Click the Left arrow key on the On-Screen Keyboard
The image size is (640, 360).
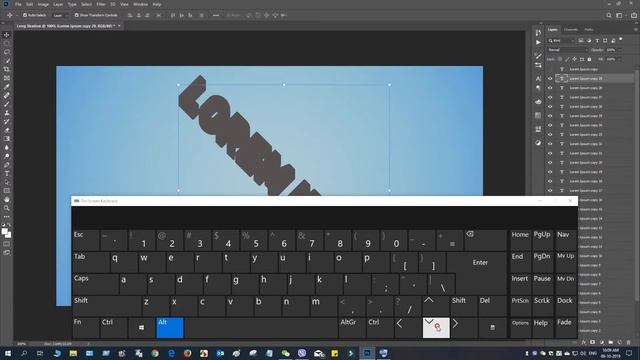[408, 328]
